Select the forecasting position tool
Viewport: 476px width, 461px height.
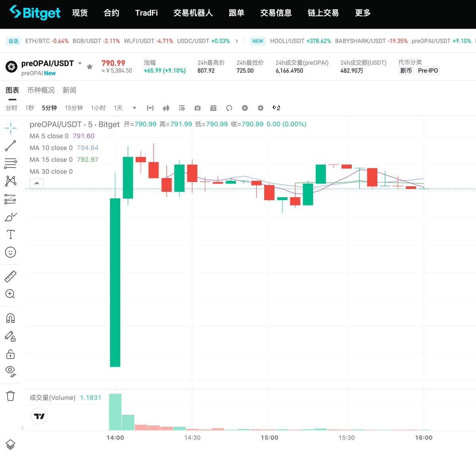[11, 199]
